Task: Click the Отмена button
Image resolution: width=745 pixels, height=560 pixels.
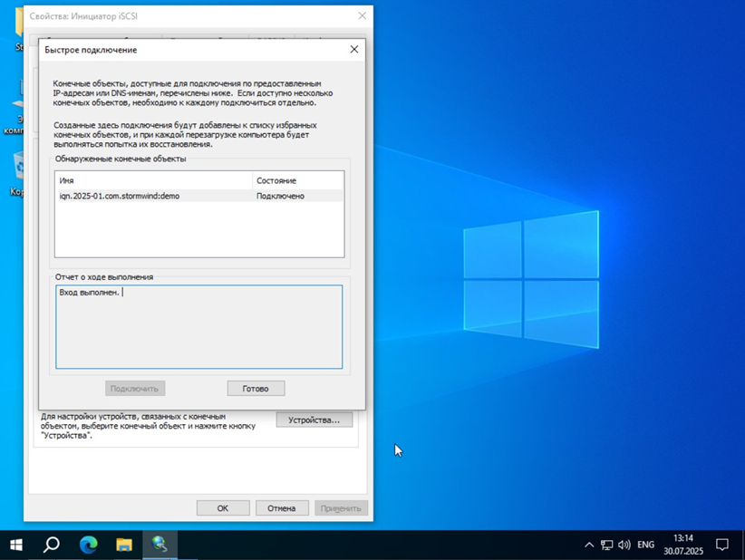Action: click(282, 508)
